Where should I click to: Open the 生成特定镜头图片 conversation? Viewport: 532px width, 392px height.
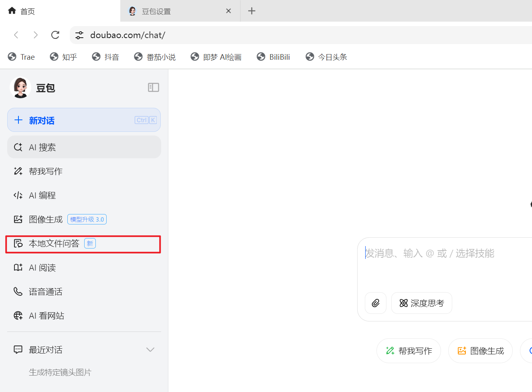click(x=60, y=372)
